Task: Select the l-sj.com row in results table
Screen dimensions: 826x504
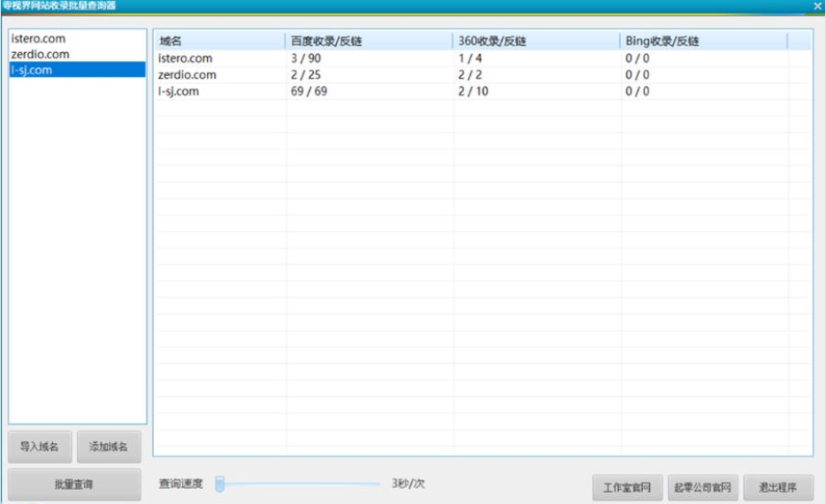Action: click(x=179, y=91)
